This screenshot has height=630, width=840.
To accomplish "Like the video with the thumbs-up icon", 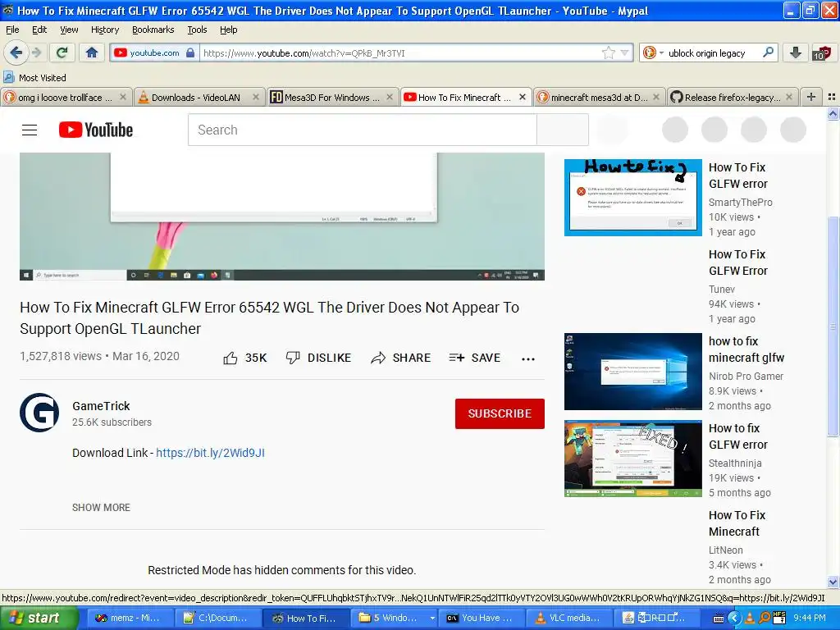I will coord(231,358).
